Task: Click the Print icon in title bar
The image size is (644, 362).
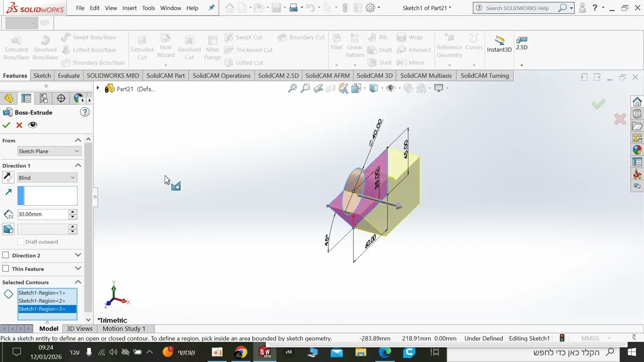Action: (x=293, y=8)
